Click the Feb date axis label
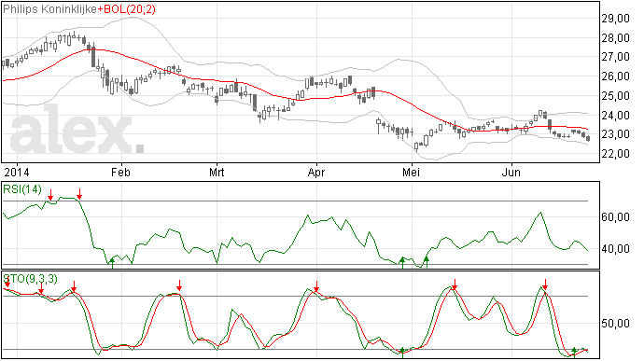 (x=120, y=172)
